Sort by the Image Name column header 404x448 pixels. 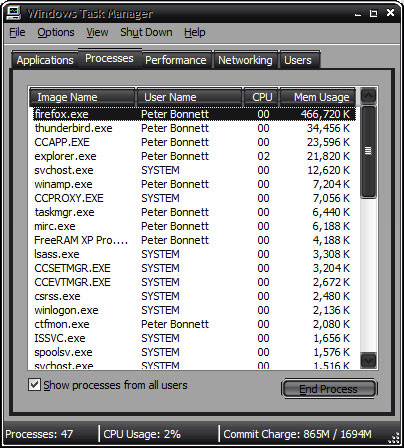click(82, 97)
